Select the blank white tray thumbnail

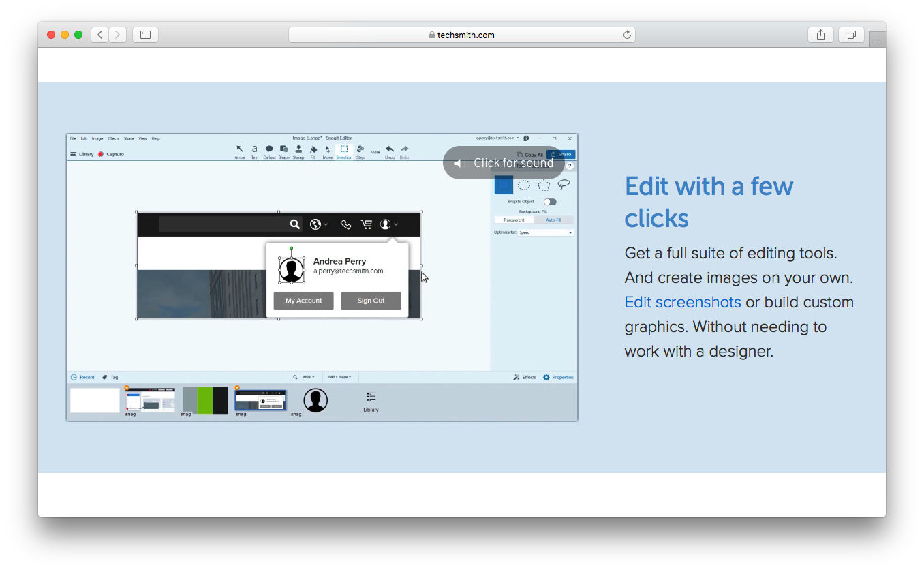coord(95,400)
